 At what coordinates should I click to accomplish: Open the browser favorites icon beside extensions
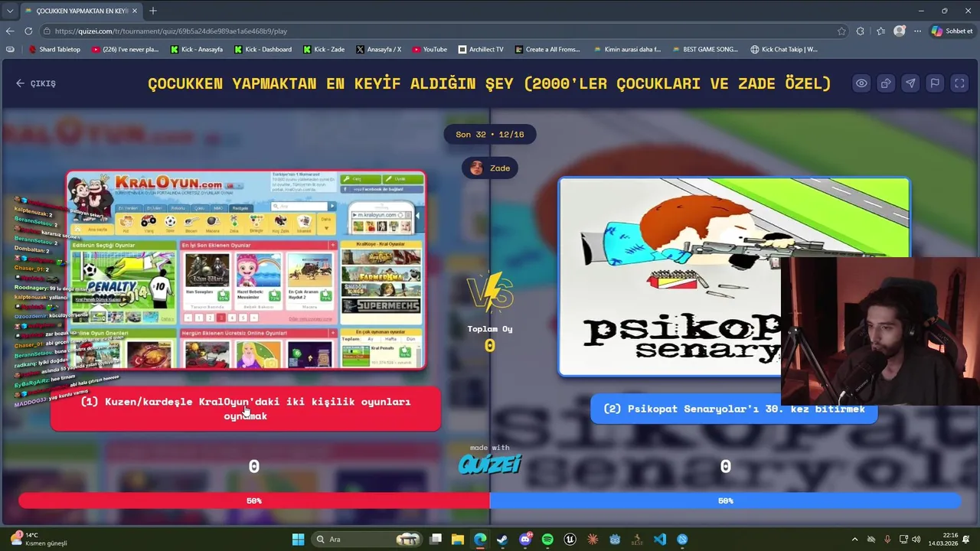click(x=880, y=31)
